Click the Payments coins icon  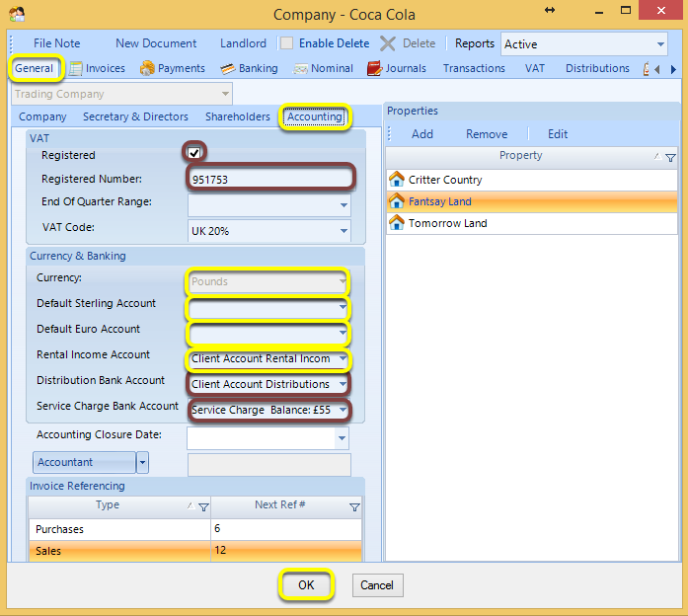tap(147, 68)
